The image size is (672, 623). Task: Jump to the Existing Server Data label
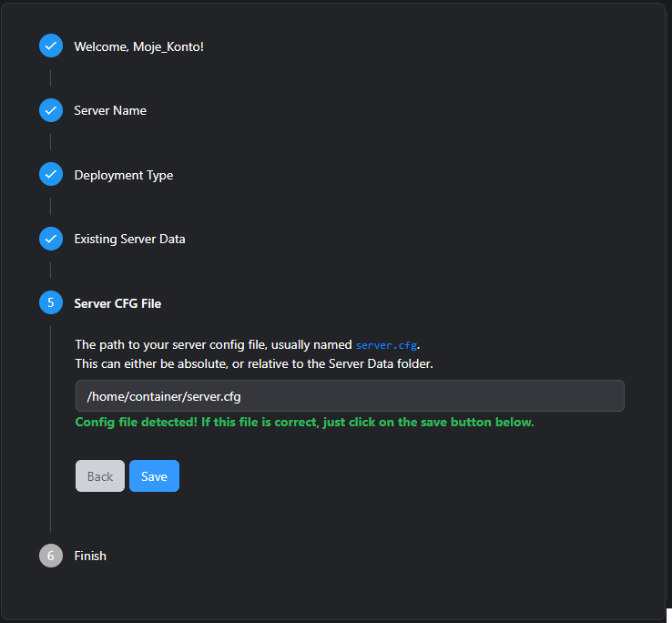129,239
